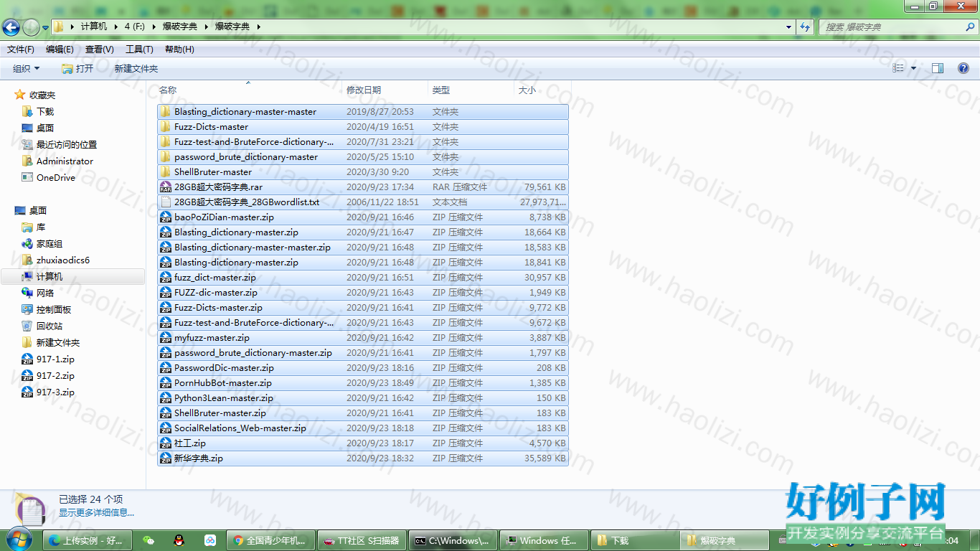The image size is (980, 551).
Task: Select 最近访问的位置 in the favorites list
Action: point(67,145)
